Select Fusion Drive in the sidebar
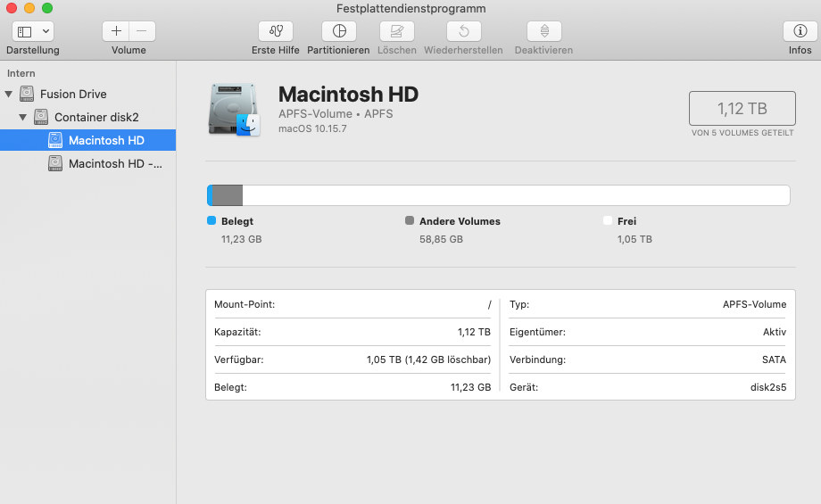 click(72, 94)
